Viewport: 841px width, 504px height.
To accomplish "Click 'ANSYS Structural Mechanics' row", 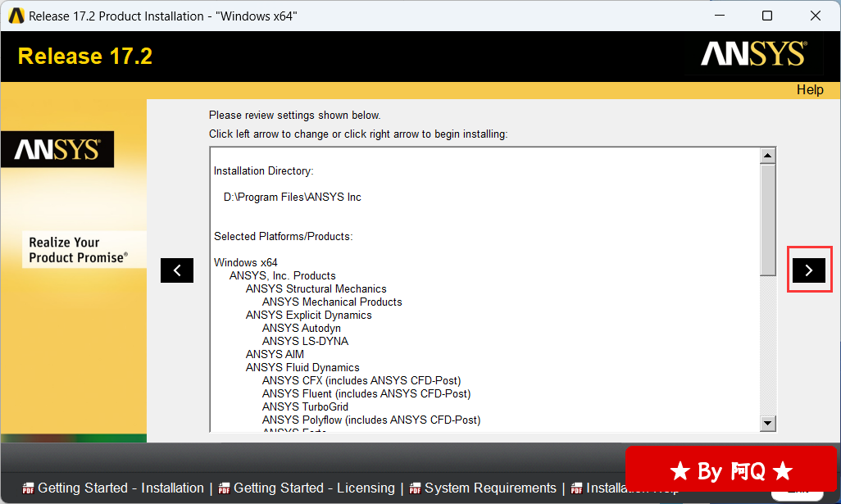I will (x=316, y=288).
